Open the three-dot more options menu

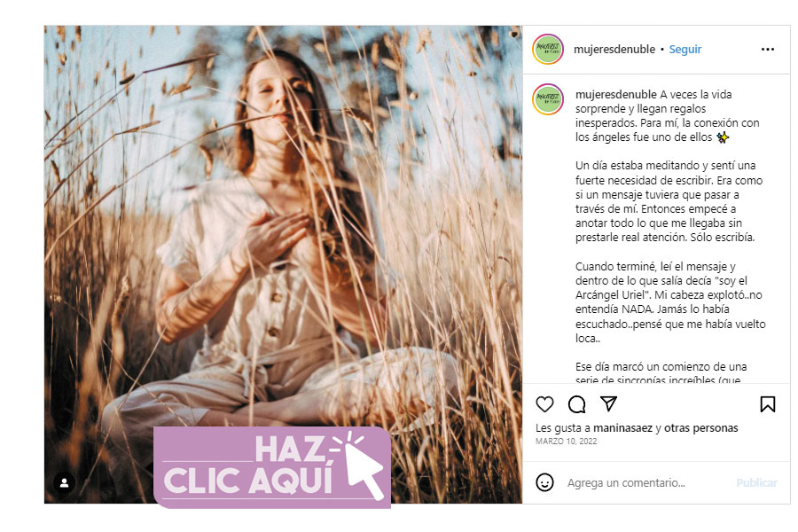768,50
